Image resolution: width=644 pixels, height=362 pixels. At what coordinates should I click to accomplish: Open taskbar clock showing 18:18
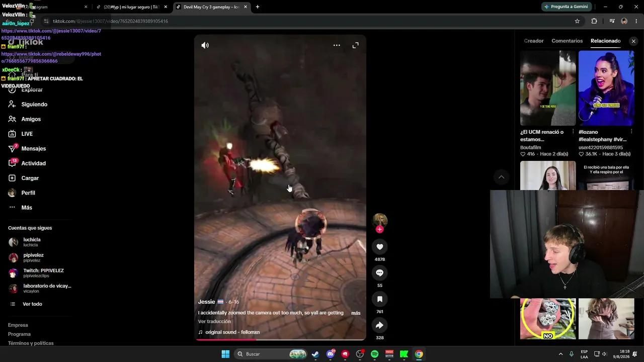coord(624,354)
